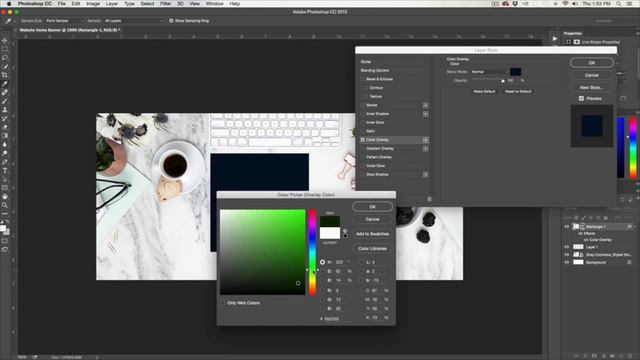640x360 pixels.
Task: Click Reset to Default button
Action: (518, 91)
